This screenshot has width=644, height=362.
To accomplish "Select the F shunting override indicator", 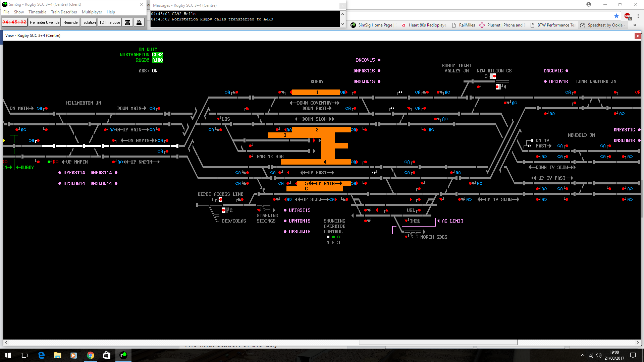I will [x=333, y=237].
